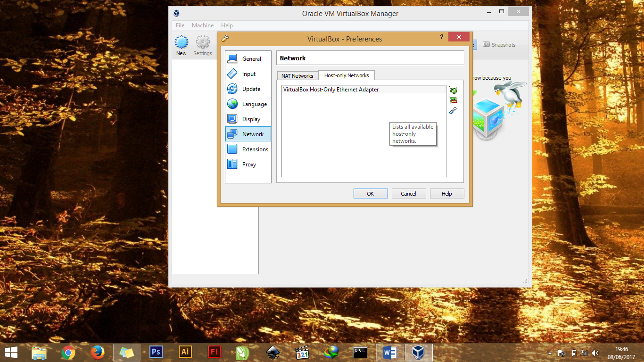Open the Windows Start button
The height and width of the screenshot is (362, 644).
[11, 352]
